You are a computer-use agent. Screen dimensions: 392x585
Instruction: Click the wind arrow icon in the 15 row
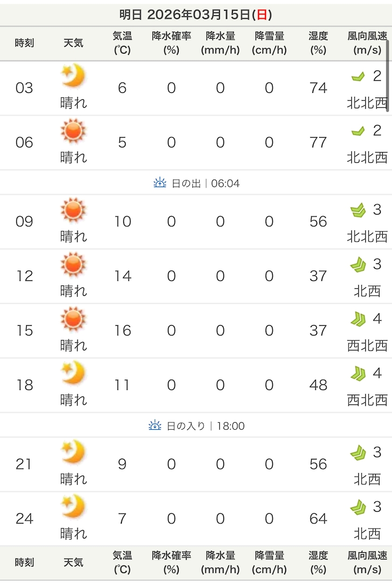coord(358,319)
